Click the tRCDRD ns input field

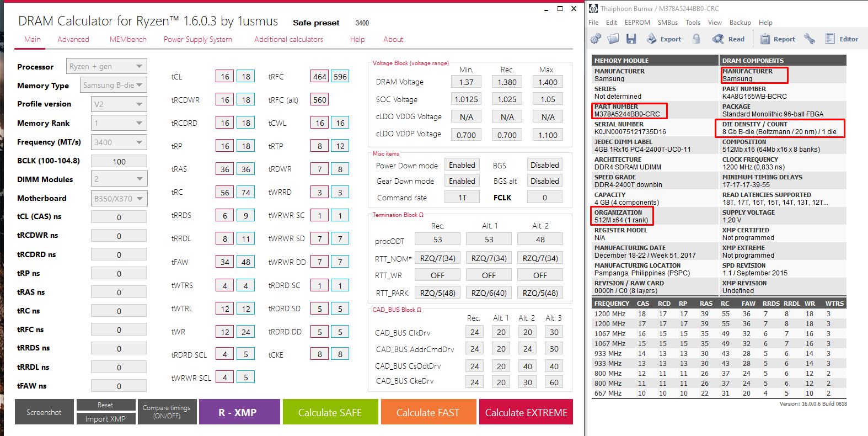[119, 254]
